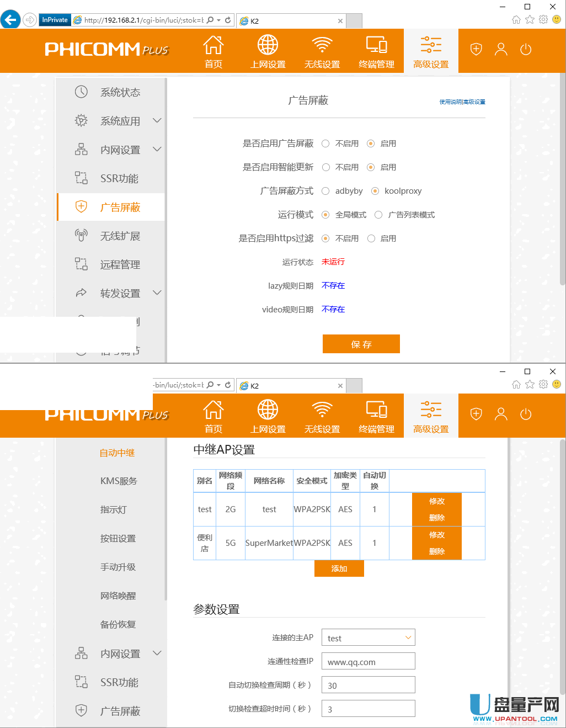Image resolution: width=566 pixels, height=728 pixels.
Task: Expand the 系统应用 sidebar section
Action: click(x=157, y=121)
